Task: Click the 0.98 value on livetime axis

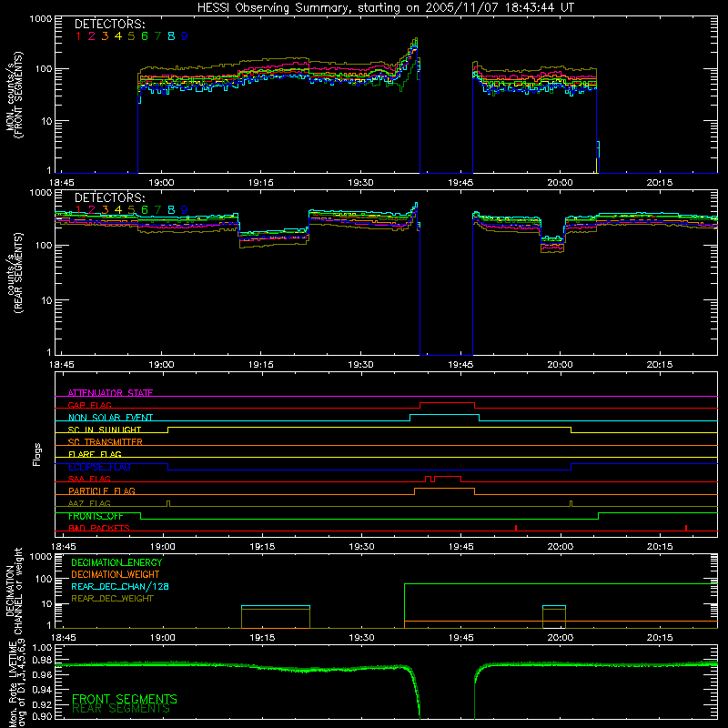Action: pos(42,661)
